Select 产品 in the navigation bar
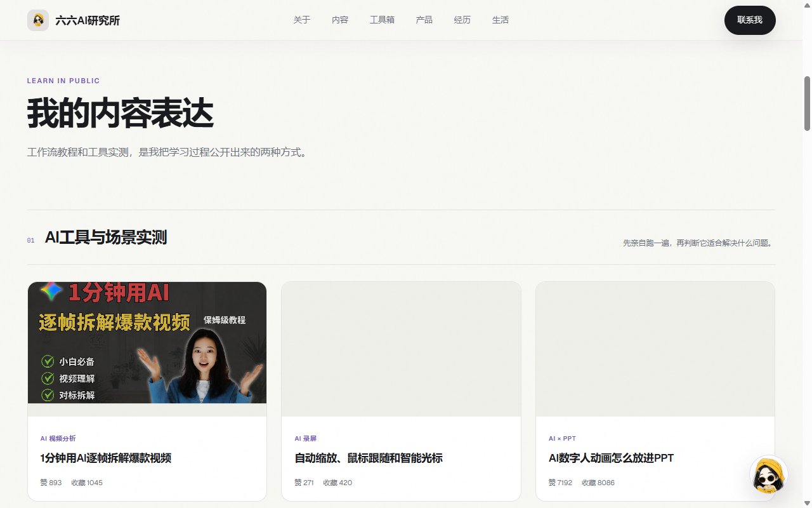 tap(424, 20)
